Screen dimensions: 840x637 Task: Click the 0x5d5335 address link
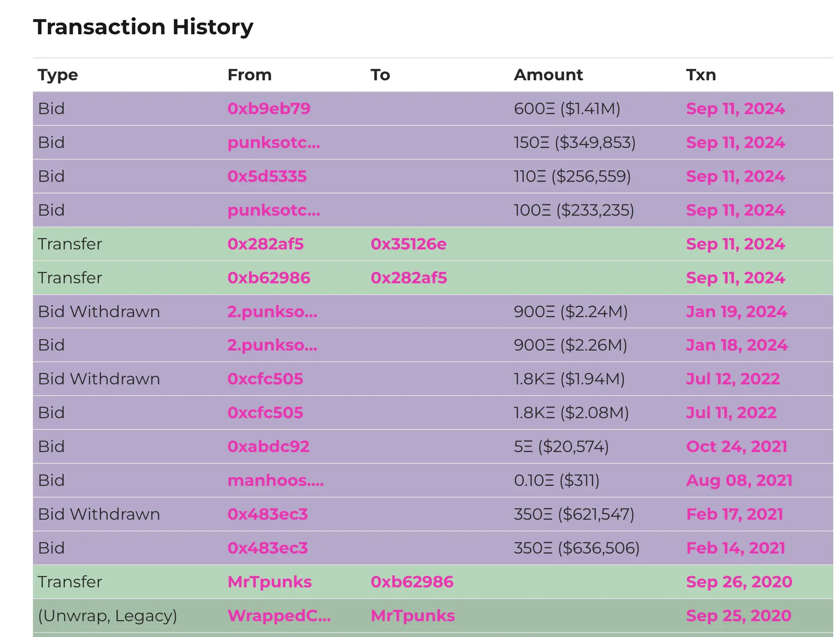click(267, 176)
